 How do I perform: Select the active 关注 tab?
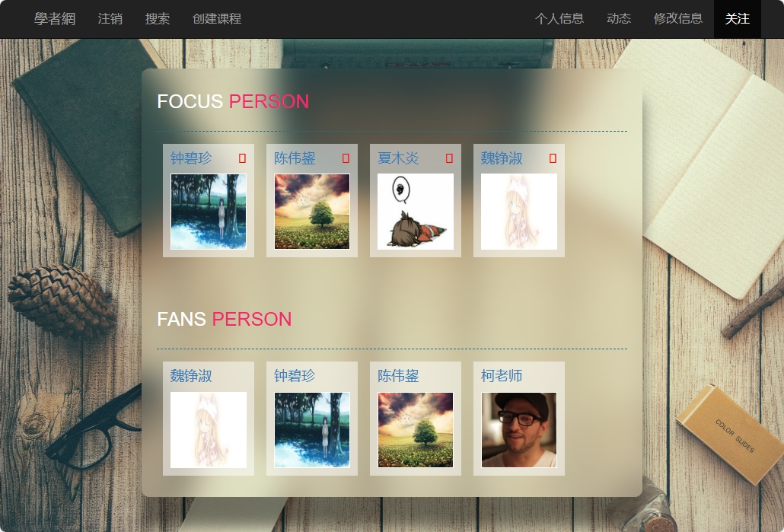coord(738,19)
